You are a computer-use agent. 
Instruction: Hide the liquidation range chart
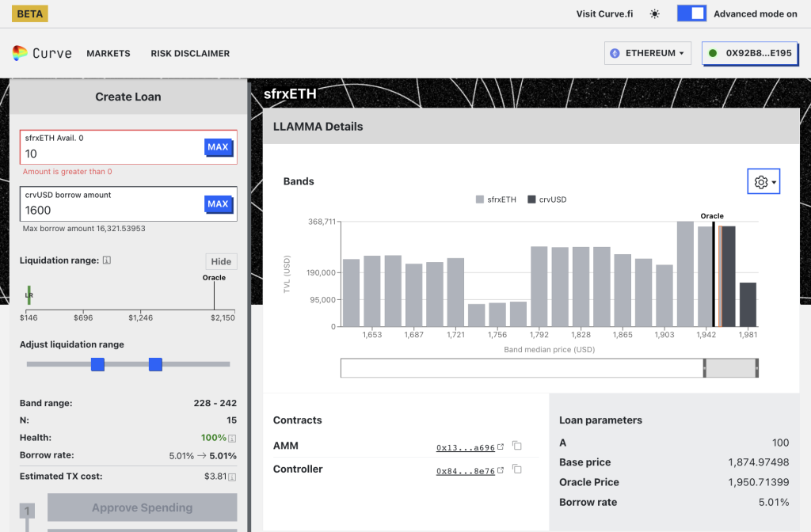click(x=222, y=261)
